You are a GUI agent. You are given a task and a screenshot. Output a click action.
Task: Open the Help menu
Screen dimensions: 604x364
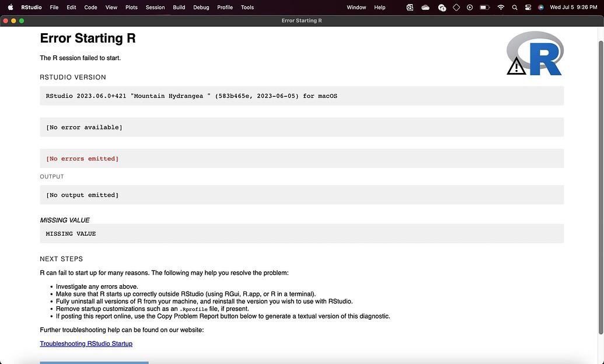380,8
